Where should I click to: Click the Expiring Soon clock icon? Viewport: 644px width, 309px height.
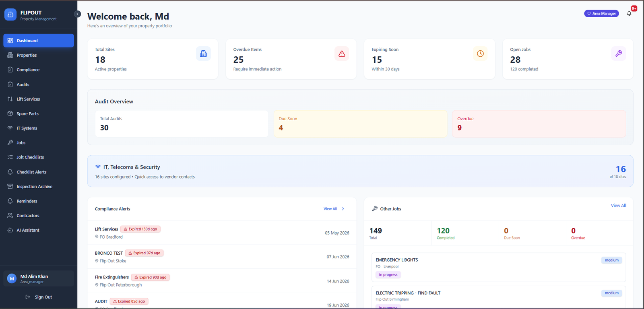click(480, 54)
